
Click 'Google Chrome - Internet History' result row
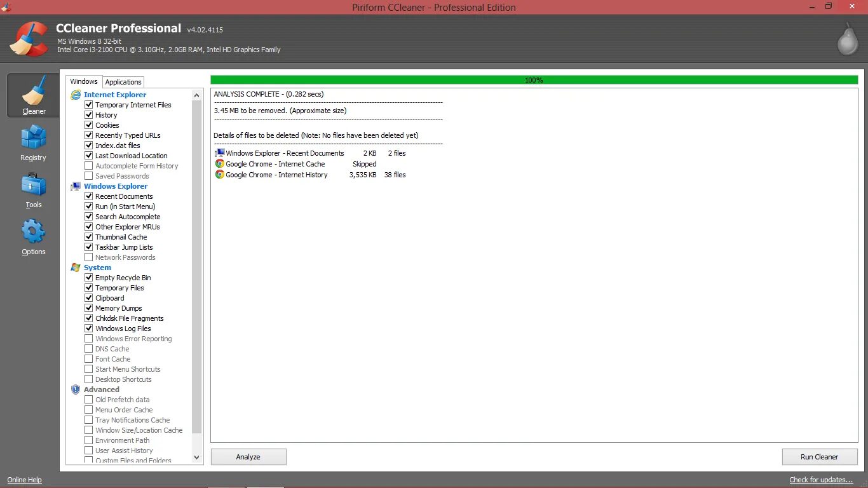[x=311, y=175]
